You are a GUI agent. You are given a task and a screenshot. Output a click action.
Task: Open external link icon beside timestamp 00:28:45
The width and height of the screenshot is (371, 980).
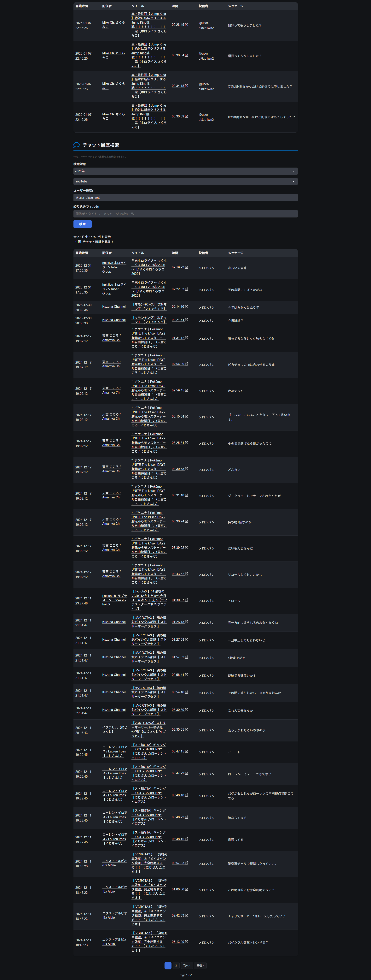click(x=186, y=25)
